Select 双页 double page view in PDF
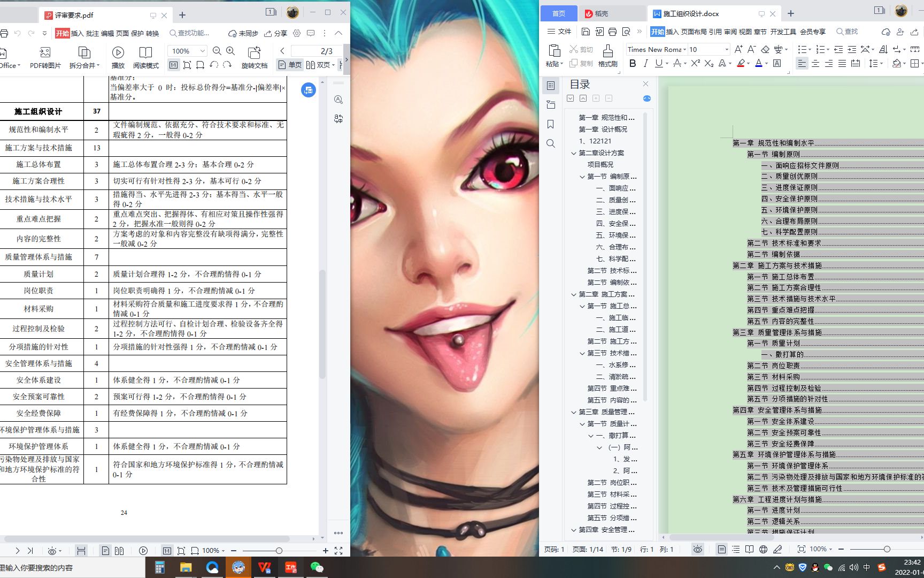924x578 pixels. coord(321,65)
